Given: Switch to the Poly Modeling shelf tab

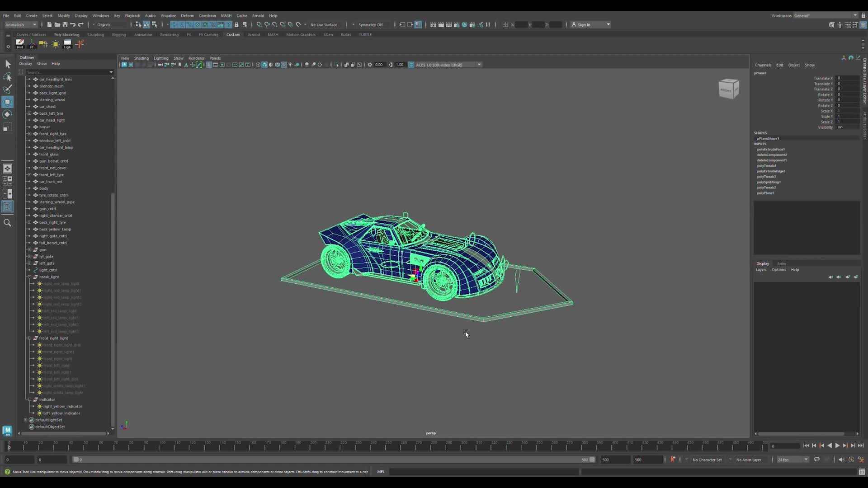Looking at the screenshot, I should (x=66, y=34).
